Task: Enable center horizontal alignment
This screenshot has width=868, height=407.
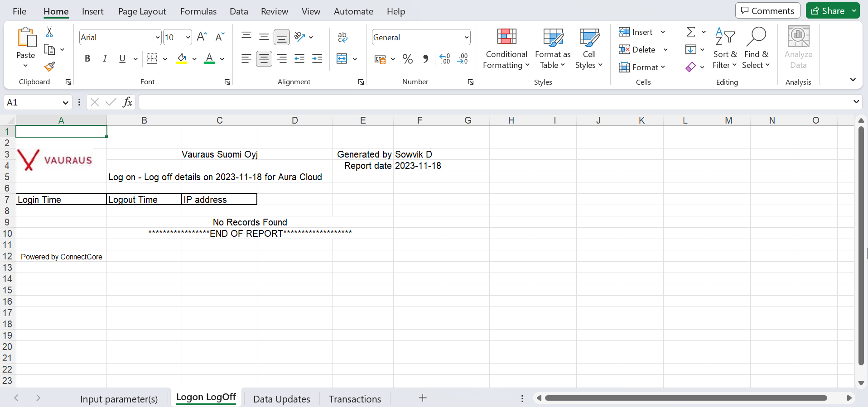Action: (x=264, y=59)
